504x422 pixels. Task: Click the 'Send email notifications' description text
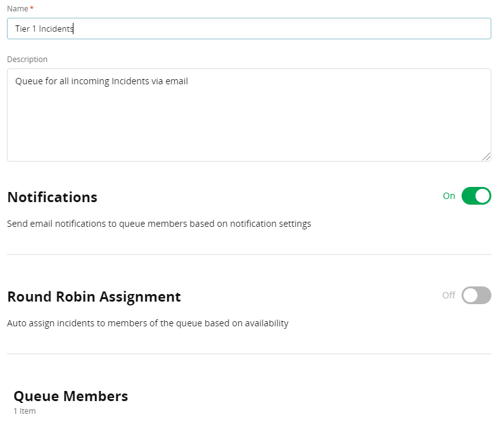pos(159,224)
